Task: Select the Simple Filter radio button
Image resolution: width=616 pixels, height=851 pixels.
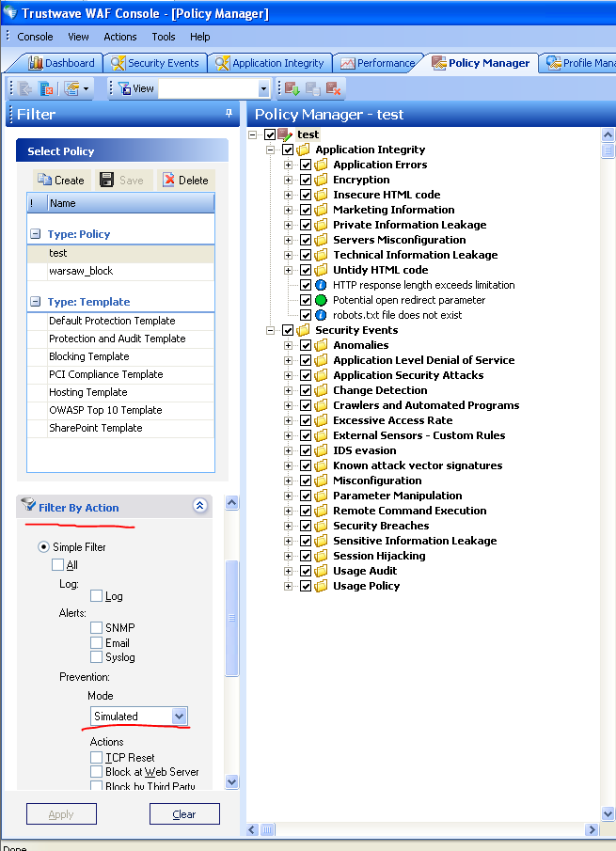Action: pyautogui.click(x=43, y=546)
